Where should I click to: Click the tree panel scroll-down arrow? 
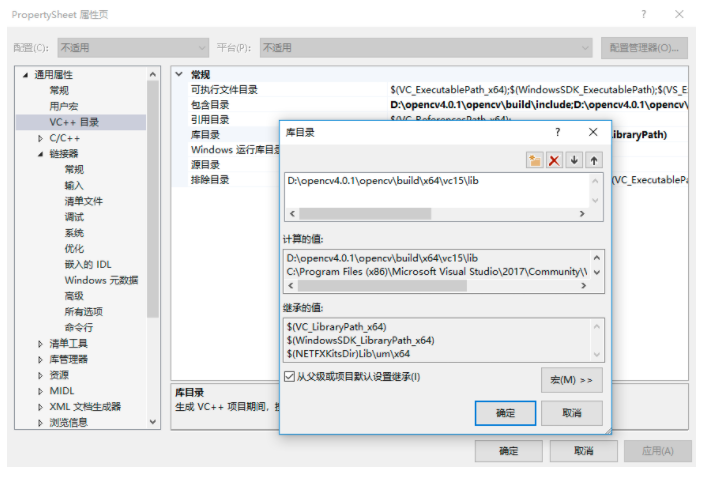[153, 422]
